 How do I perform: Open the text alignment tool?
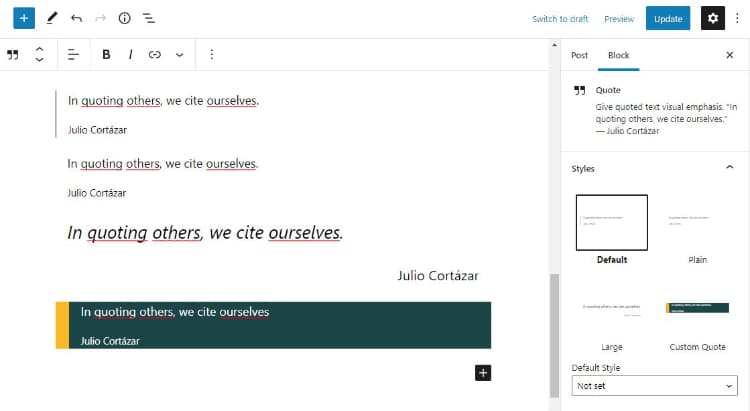(73, 55)
